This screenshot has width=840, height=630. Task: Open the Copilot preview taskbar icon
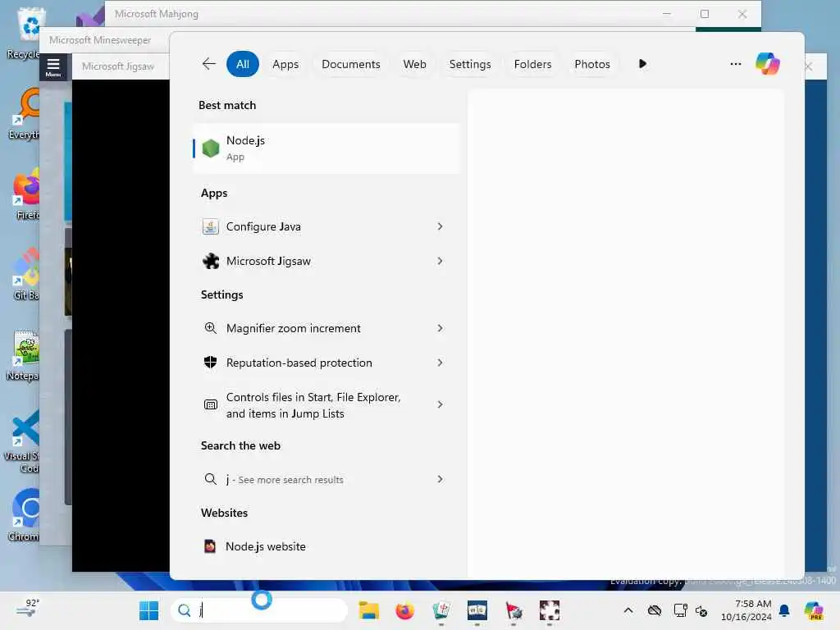tap(813, 610)
